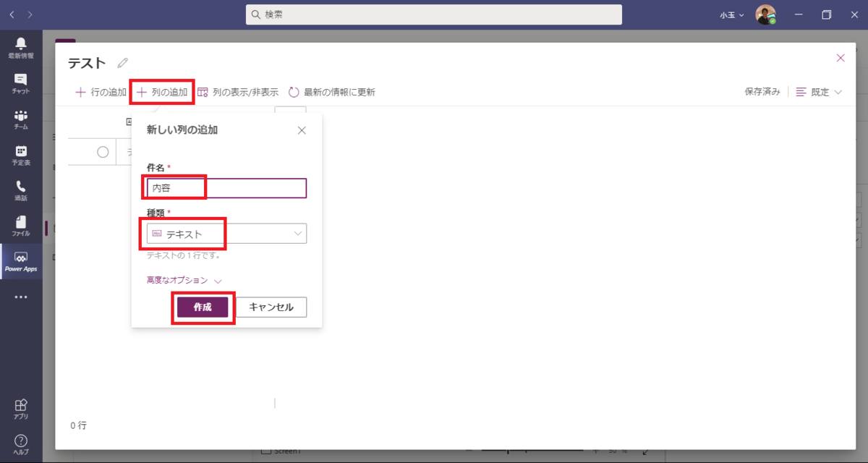Open アプリ store in the sidebar
Viewport: 868px width, 463px height.
20,409
